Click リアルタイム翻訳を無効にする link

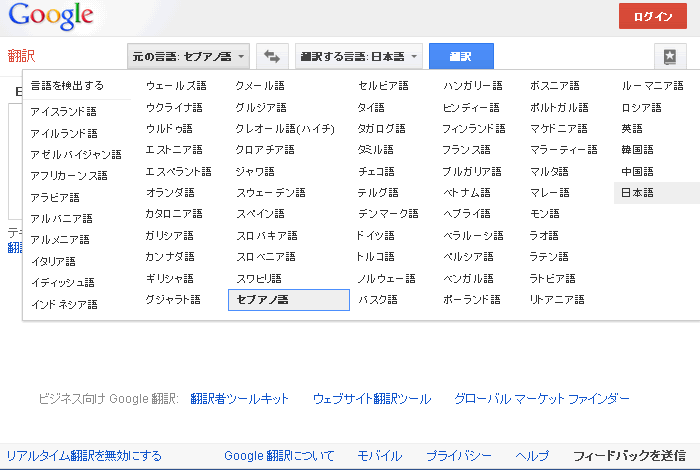click(x=84, y=456)
